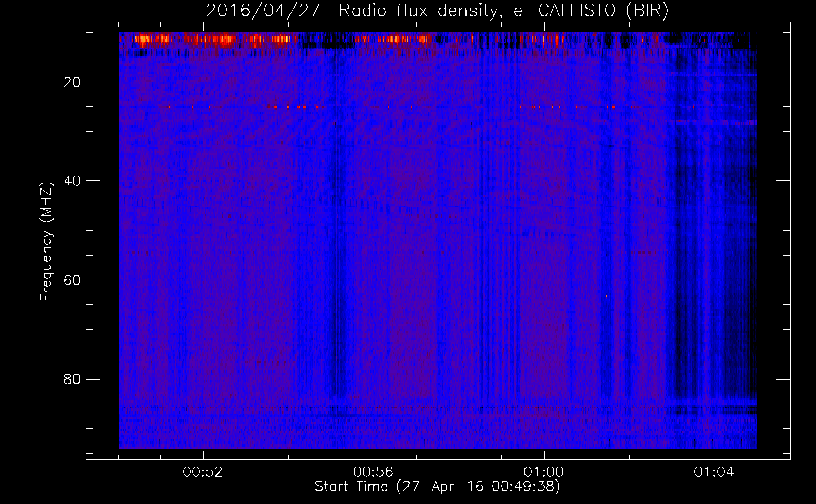Click the 00:52 time tick label

click(x=203, y=472)
